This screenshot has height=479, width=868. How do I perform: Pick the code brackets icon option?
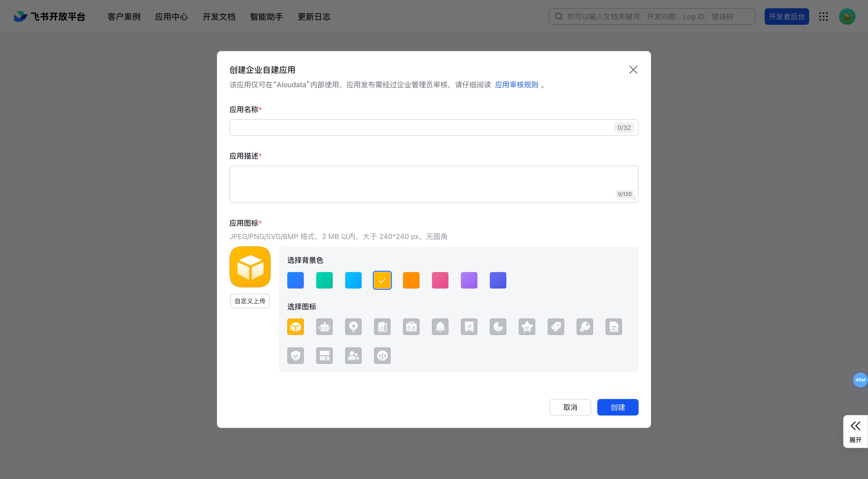(382, 355)
